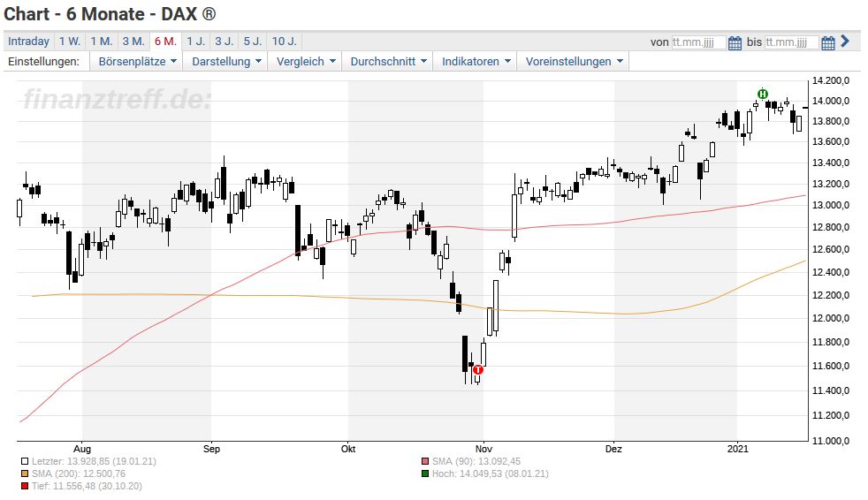The width and height of the screenshot is (868, 500).
Task: Expand the Vergleich dropdown
Action: tap(306, 61)
